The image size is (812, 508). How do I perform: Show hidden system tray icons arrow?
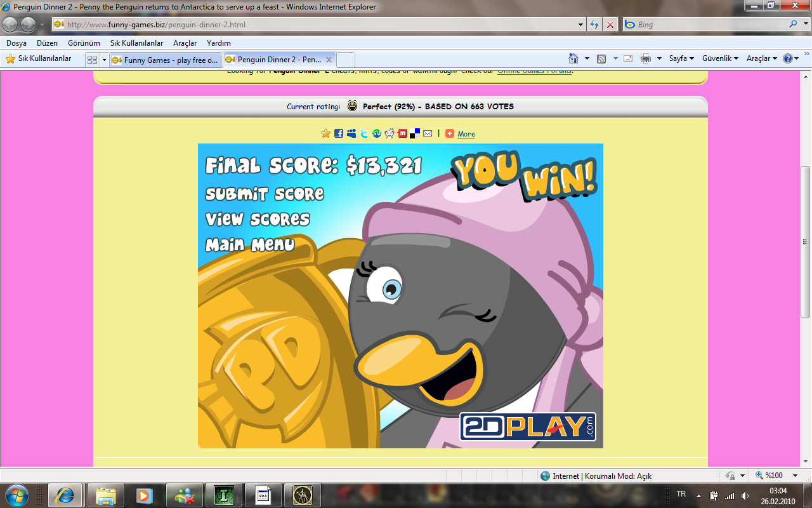pyautogui.click(x=698, y=495)
